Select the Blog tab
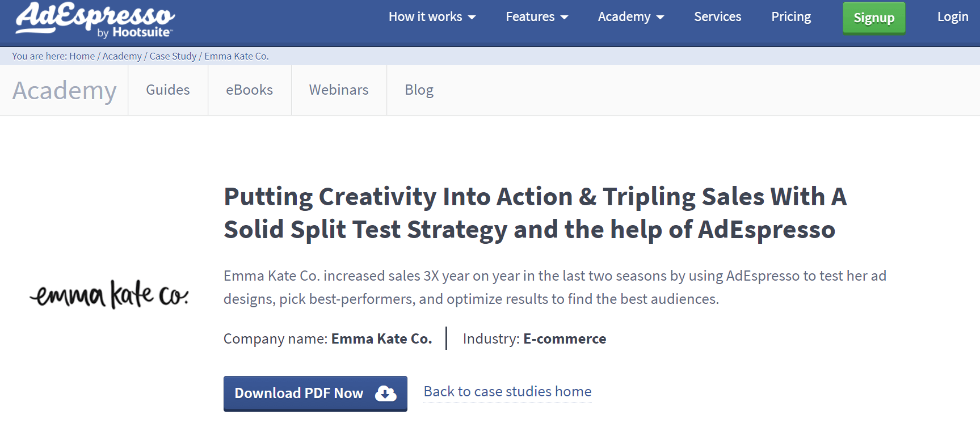This screenshot has height=436, width=980. tap(419, 90)
